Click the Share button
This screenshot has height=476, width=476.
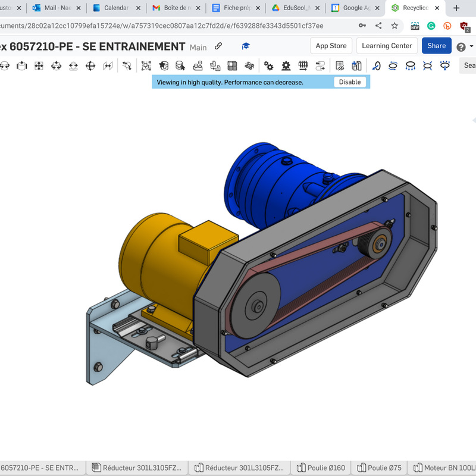[436, 46]
